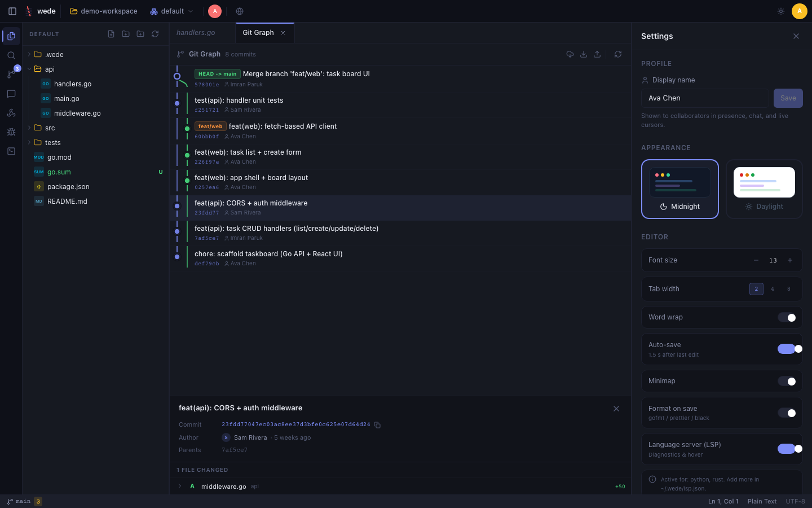812x508 pixels.
Task: Open the default branch dropdown
Action: [x=172, y=11]
